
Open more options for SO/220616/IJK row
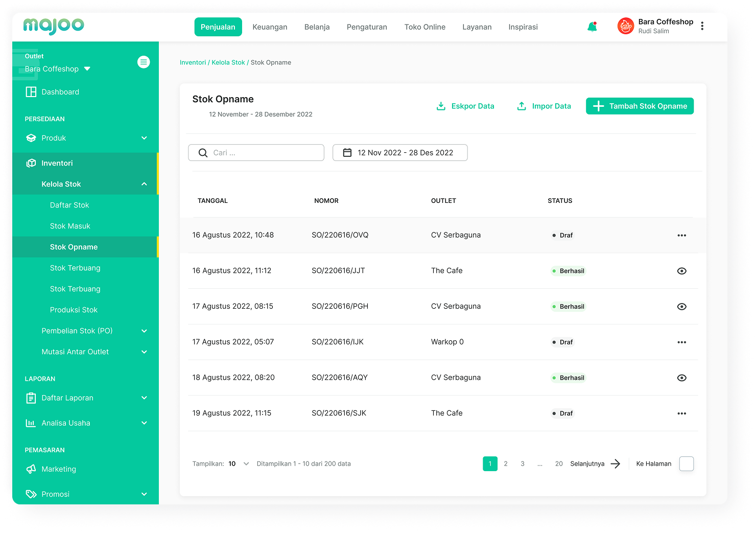tap(681, 342)
